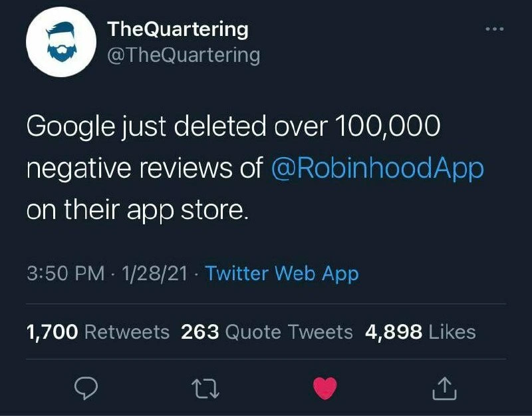
Task: Open the three-dot more options menu
Action: coord(495,29)
